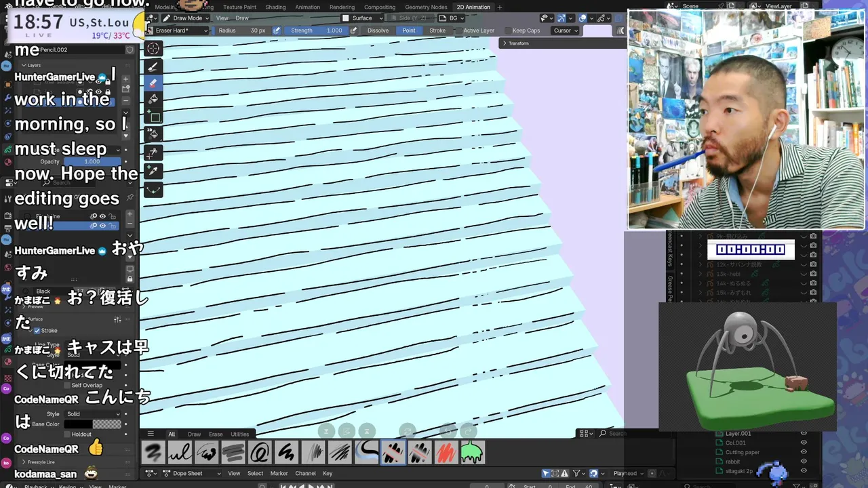The height and width of the screenshot is (488, 868).
Task: Click the Radius slider
Action: pos(242,30)
